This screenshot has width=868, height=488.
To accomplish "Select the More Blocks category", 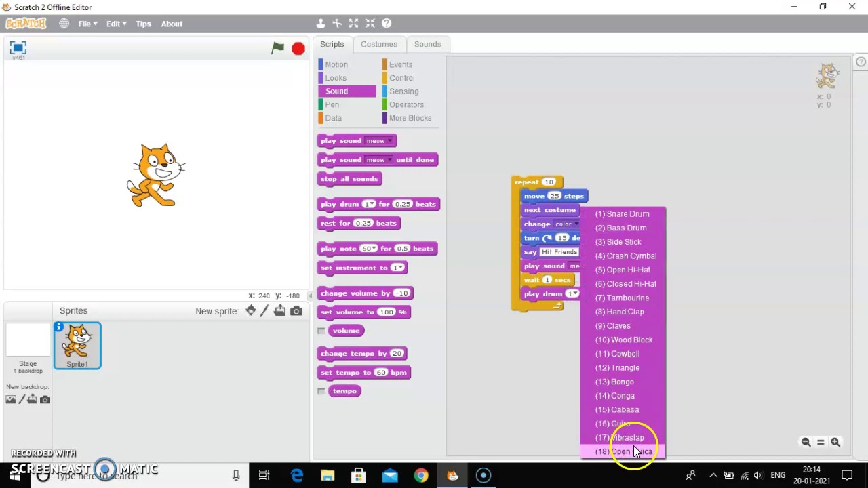I will click(410, 118).
